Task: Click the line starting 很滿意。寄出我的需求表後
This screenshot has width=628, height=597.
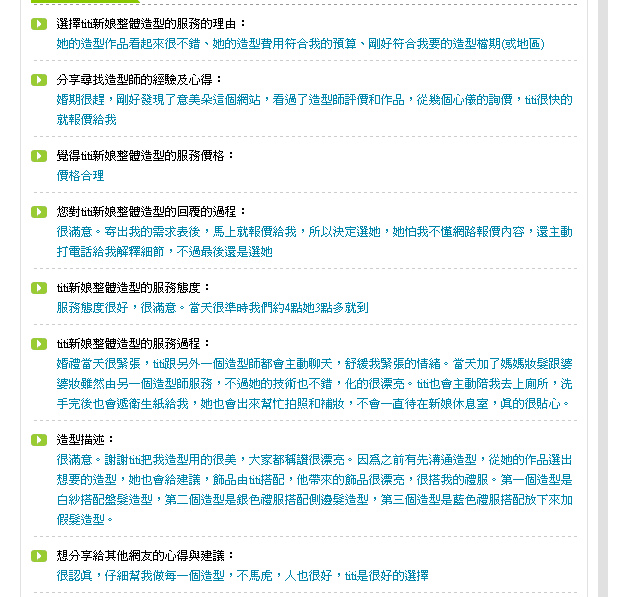Action: point(314,232)
